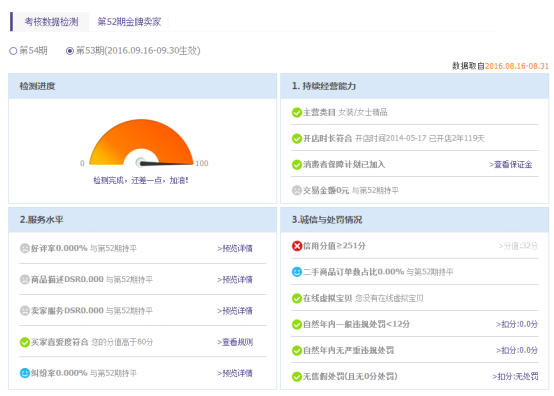Click blue smiley beside 二手商品订单数占比

[x=296, y=272]
